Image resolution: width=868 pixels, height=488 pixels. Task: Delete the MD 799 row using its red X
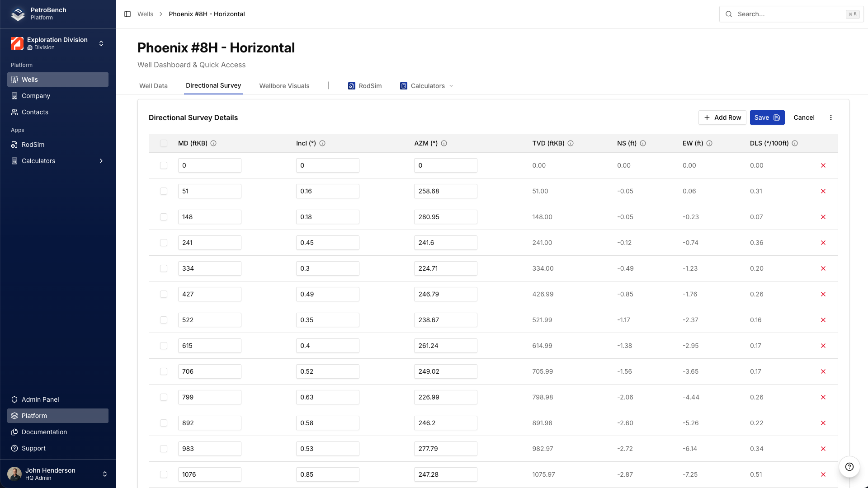(823, 397)
